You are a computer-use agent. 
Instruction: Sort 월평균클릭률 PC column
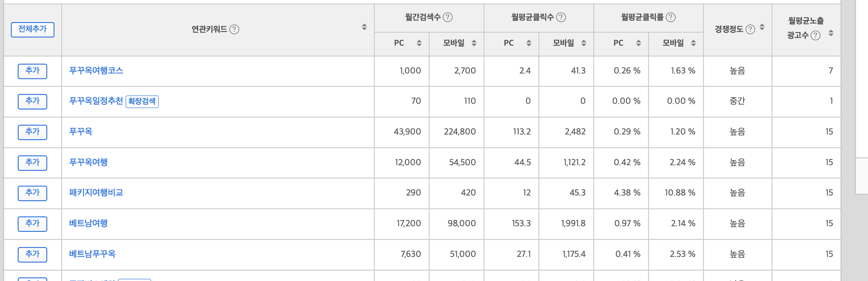click(638, 43)
